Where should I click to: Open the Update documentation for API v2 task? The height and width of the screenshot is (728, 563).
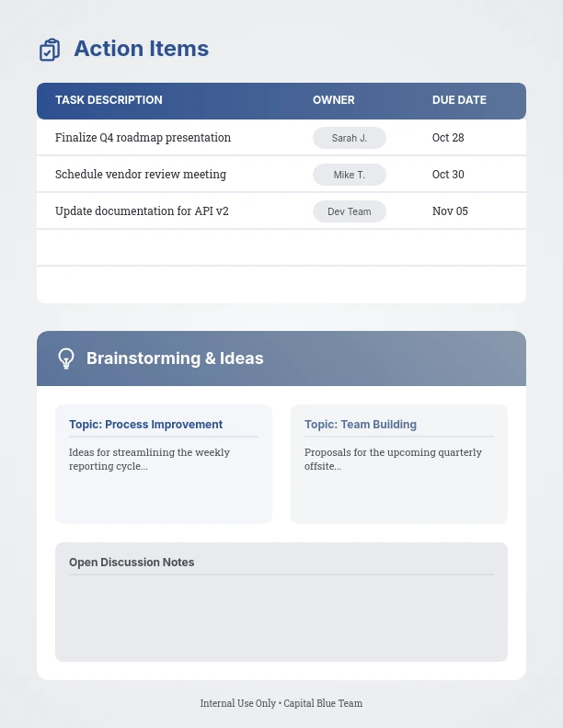point(142,211)
